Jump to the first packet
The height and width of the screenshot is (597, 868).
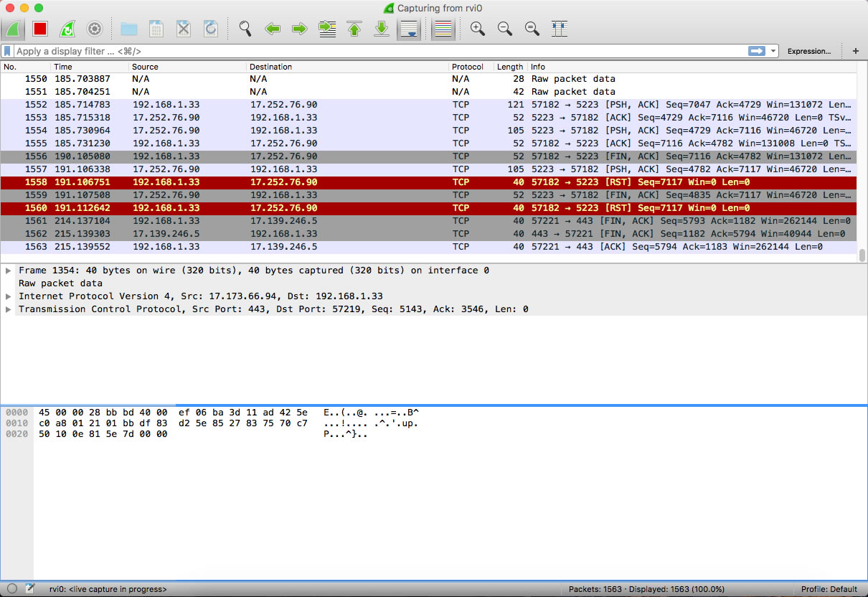point(354,29)
